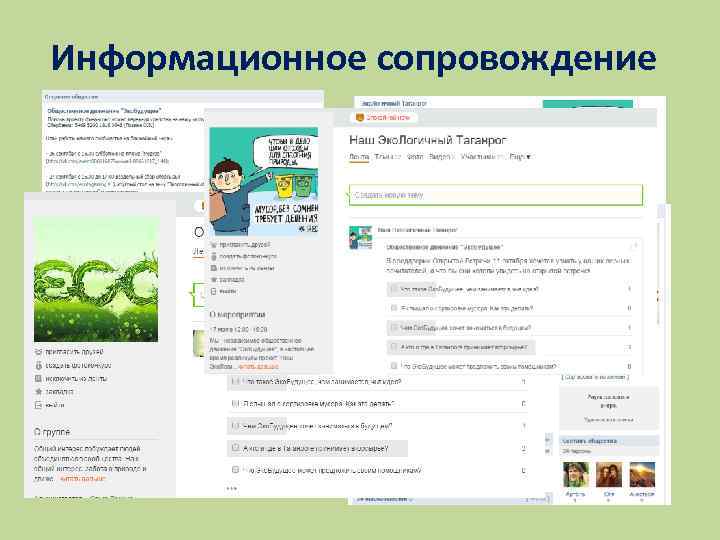Expand the Ещё dropdown in group tabs
720x540 pixels.
click(x=520, y=157)
